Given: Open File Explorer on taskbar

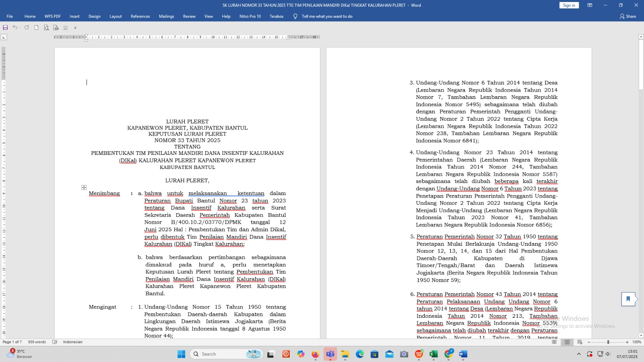Looking at the screenshot, I should point(345,354).
